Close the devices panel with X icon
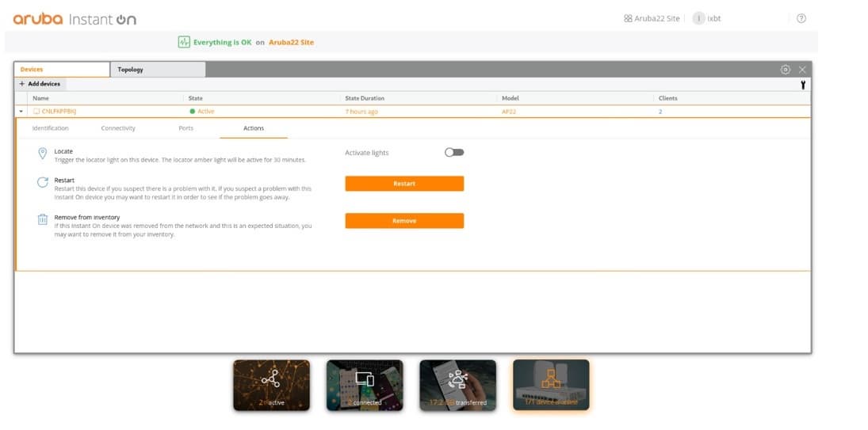Viewport: 868px width, 430px height. click(802, 70)
